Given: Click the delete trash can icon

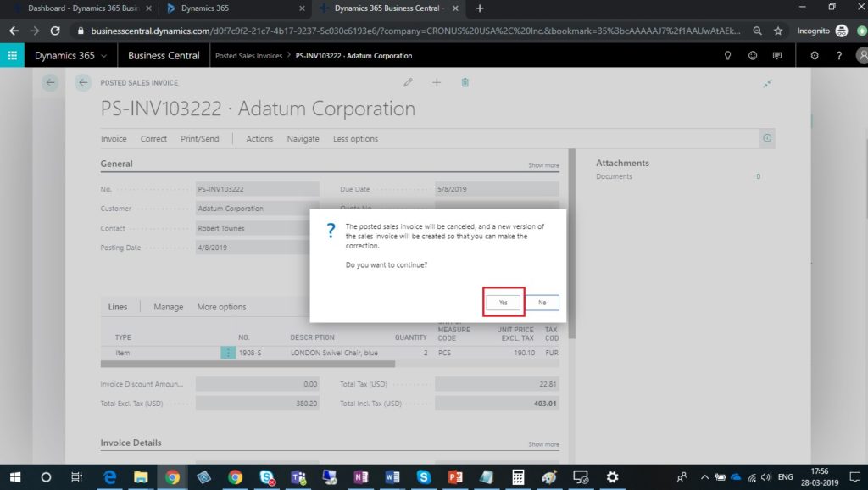Looking at the screenshot, I should coord(465,82).
